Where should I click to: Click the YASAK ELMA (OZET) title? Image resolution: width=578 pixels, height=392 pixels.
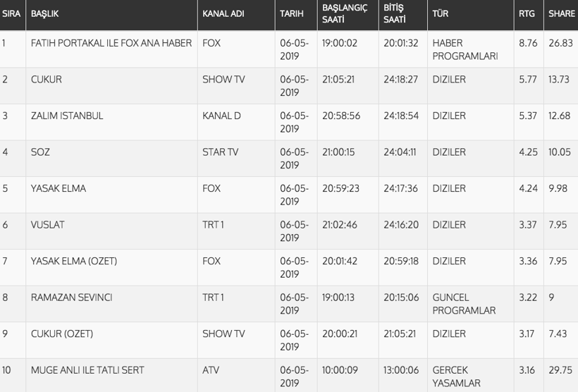click(x=74, y=261)
